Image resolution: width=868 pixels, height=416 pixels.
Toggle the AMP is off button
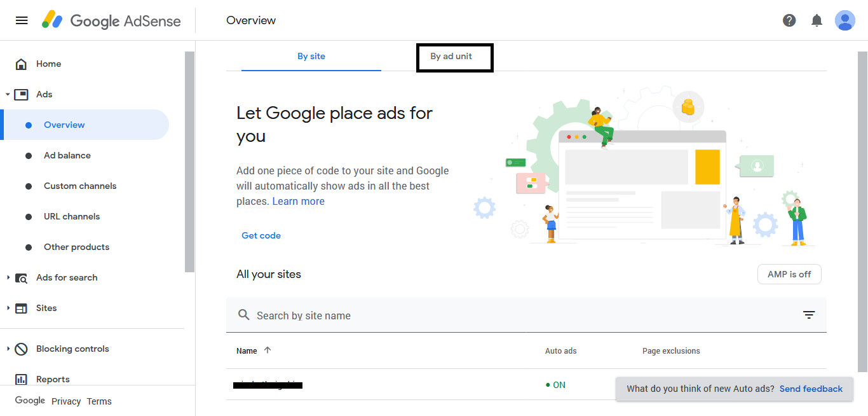pos(789,274)
